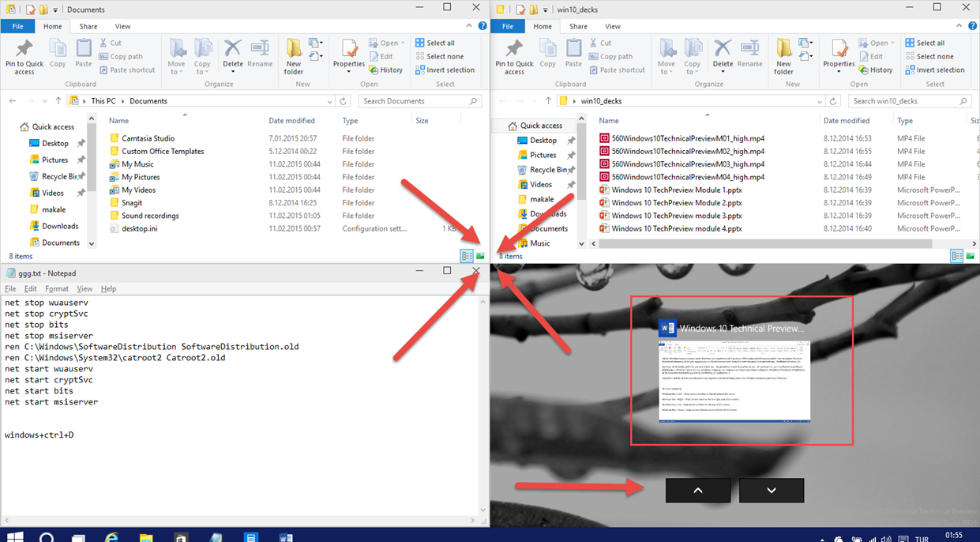Open the Edit menu in Notepad

pyautogui.click(x=31, y=289)
